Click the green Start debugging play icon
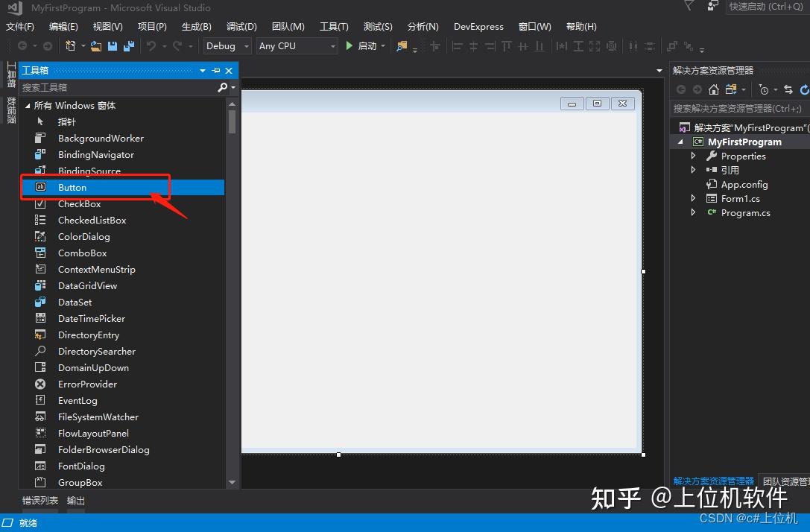This screenshot has height=532, width=810. [349, 46]
